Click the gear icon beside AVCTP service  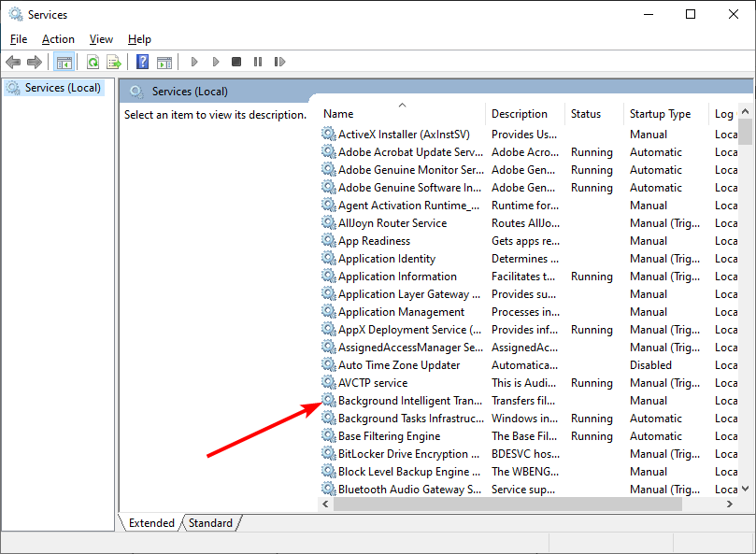pos(329,382)
